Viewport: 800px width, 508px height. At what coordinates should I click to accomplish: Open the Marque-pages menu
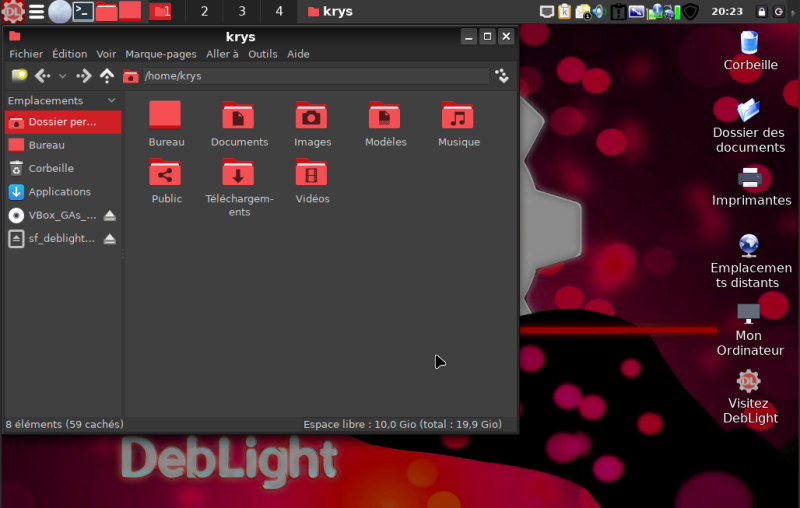(161, 54)
